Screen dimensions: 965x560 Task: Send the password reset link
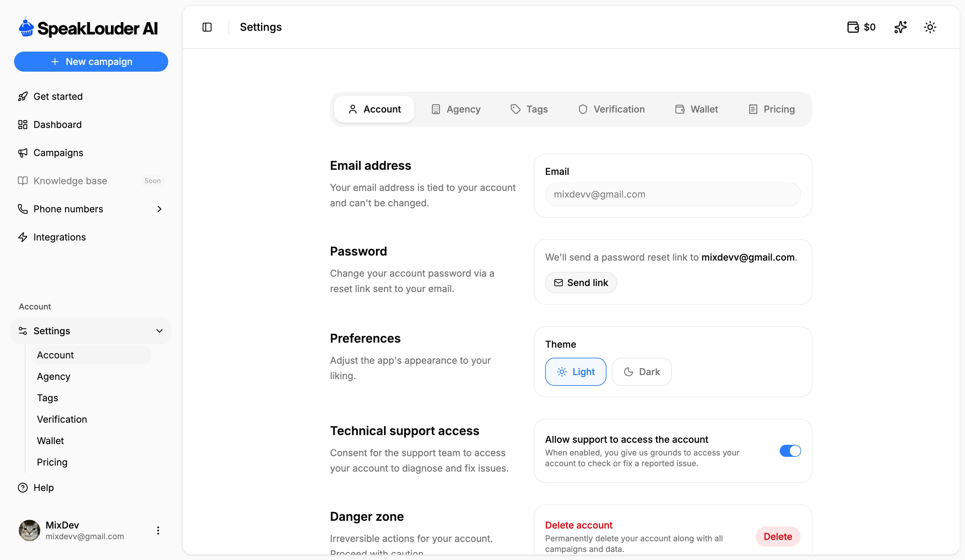tap(581, 282)
